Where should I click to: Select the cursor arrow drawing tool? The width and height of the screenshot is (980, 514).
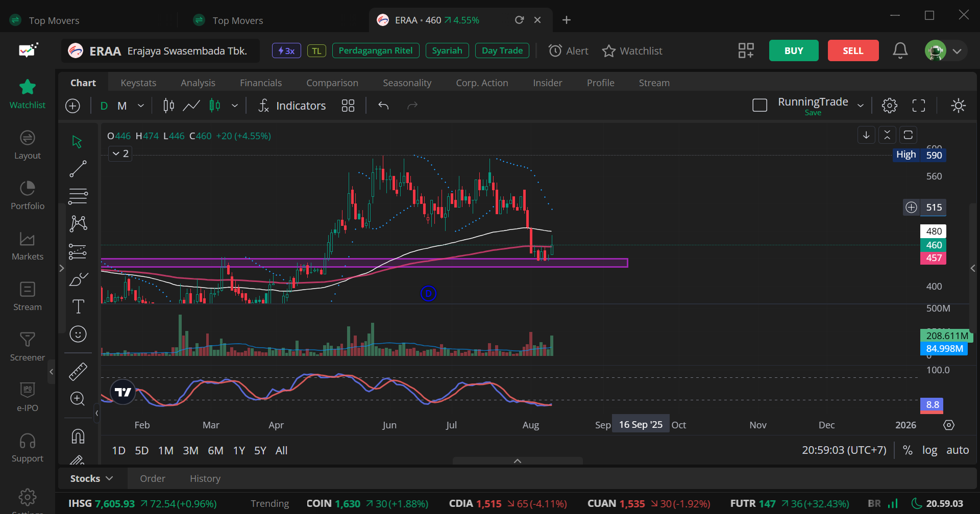click(77, 142)
